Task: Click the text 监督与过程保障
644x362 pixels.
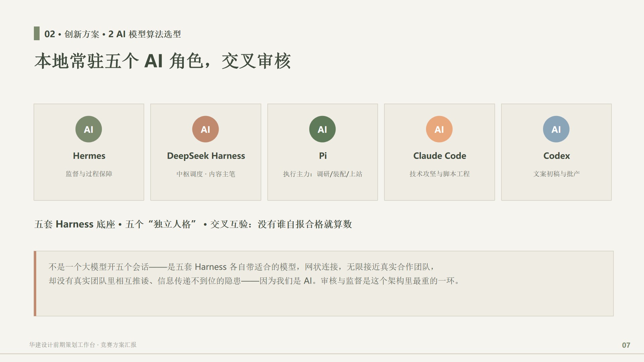Action: (89, 174)
